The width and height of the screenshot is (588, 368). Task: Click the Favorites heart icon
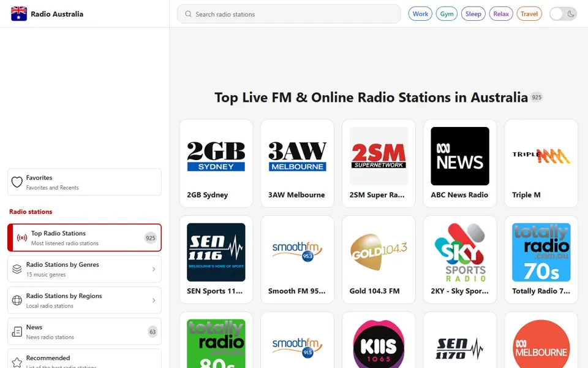click(x=17, y=182)
